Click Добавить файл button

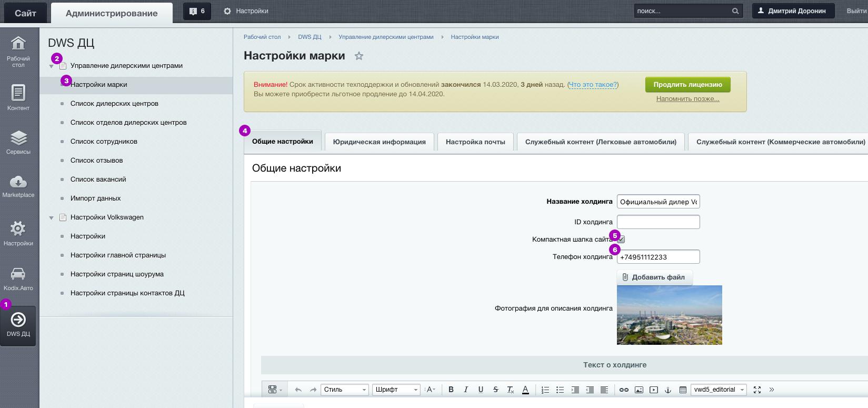pos(654,277)
